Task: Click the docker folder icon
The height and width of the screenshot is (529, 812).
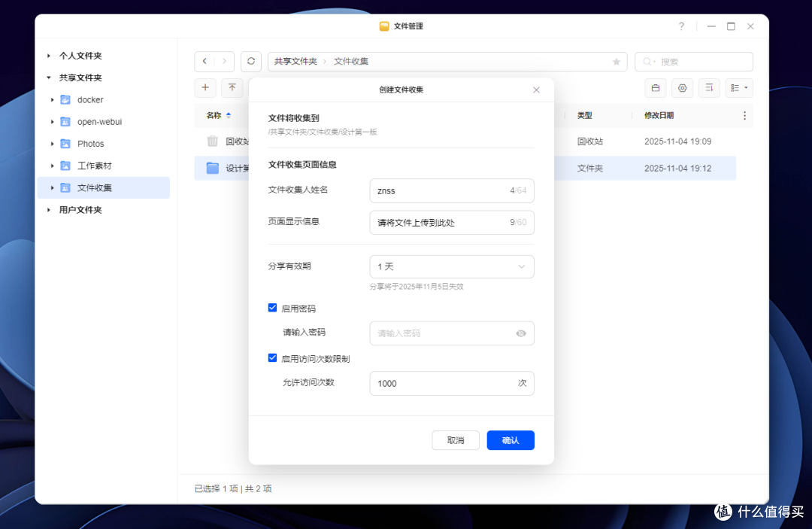Action: (x=65, y=99)
